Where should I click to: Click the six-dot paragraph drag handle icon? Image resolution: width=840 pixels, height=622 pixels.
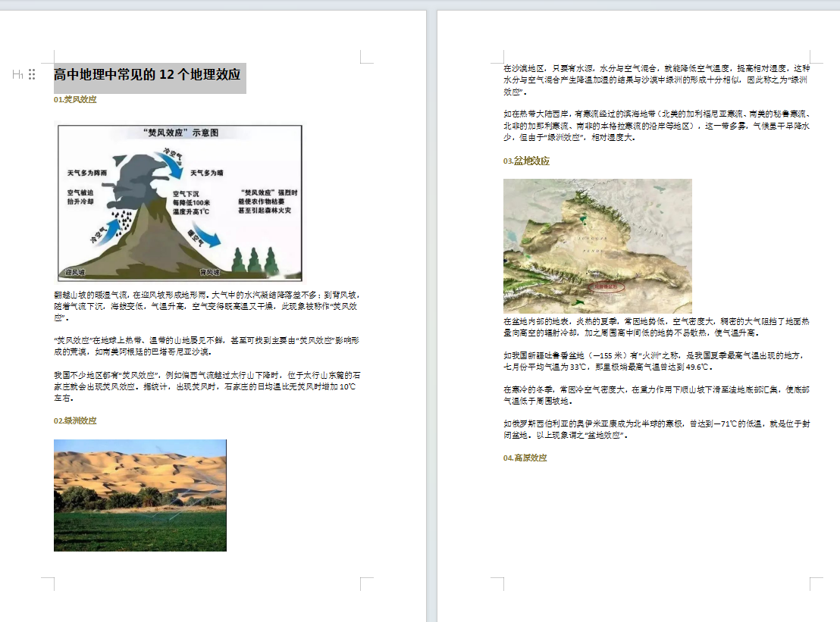[x=32, y=74]
